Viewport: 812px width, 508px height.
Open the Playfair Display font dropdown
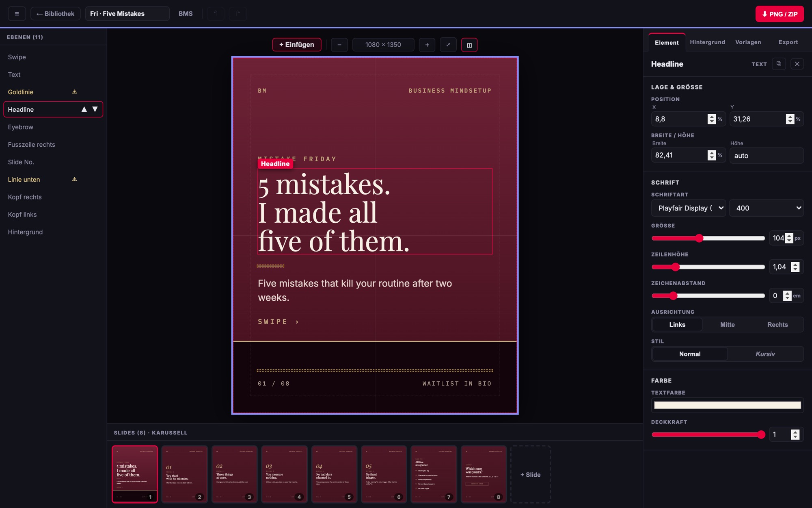(x=689, y=208)
